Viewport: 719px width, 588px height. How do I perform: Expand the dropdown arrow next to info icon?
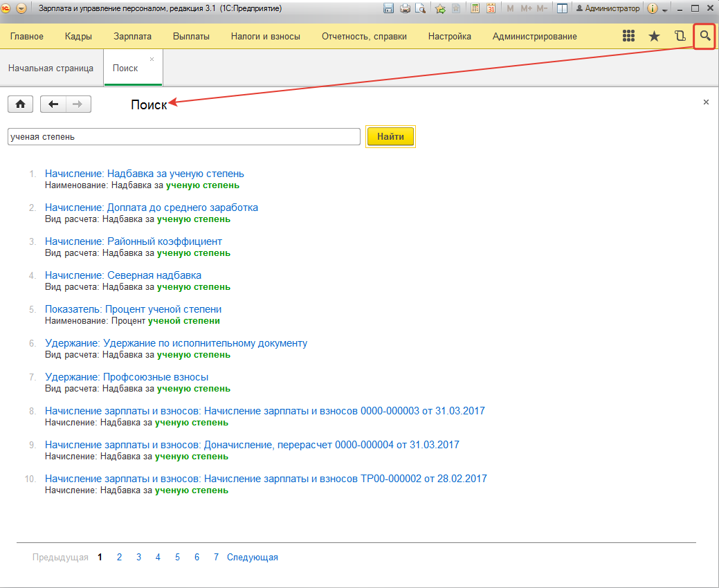click(664, 10)
